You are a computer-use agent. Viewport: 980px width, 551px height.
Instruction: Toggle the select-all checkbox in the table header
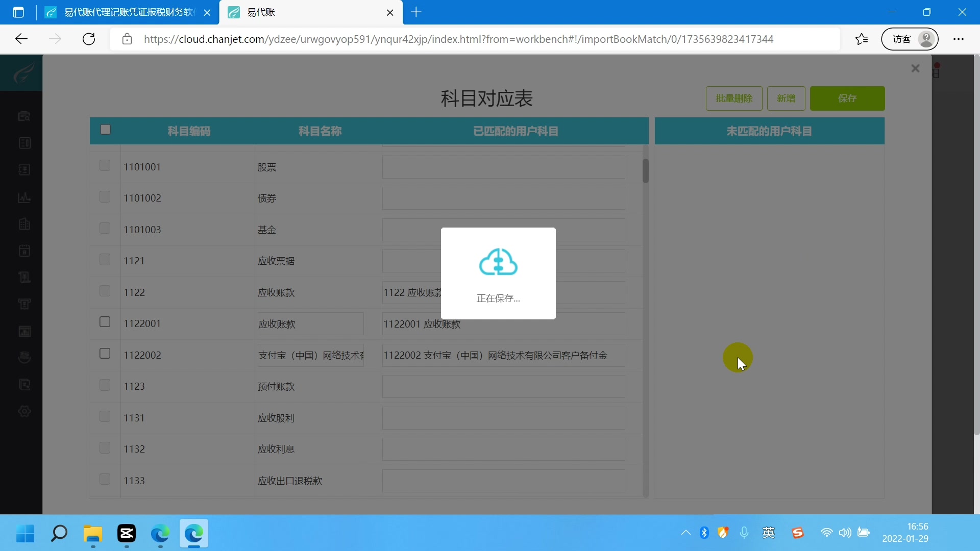tap(105, 130)
